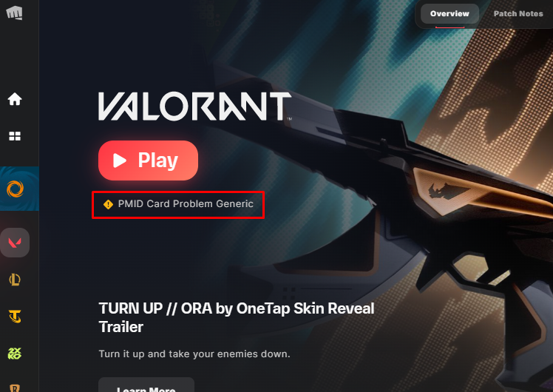Image resolution: width=553 pixels, height=392 pixels.
Task: Select the VALORANT sidebar icon
Action: tap(15, 243)
